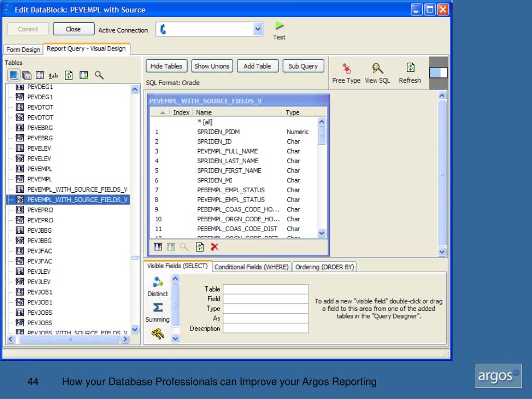Click the Refresh icon in the query toolbar

(x=410, y=68)
